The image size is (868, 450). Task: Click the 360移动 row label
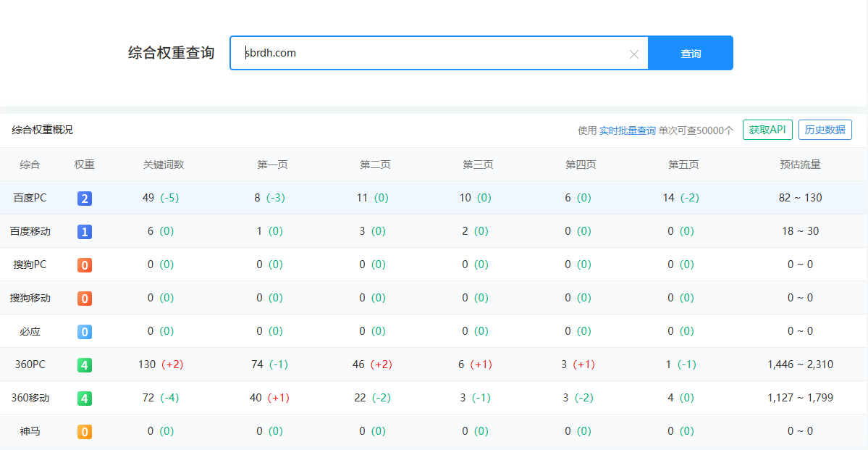[30, 398]
